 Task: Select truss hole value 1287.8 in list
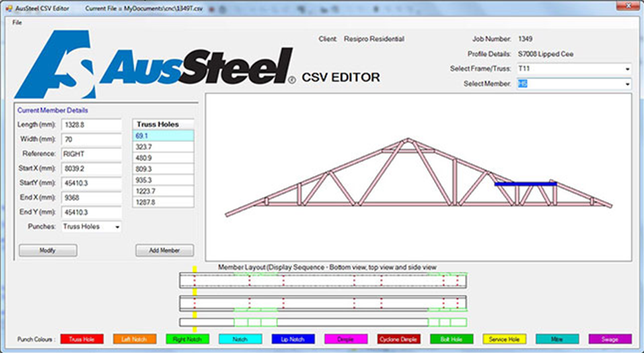[x=163, y=203]
